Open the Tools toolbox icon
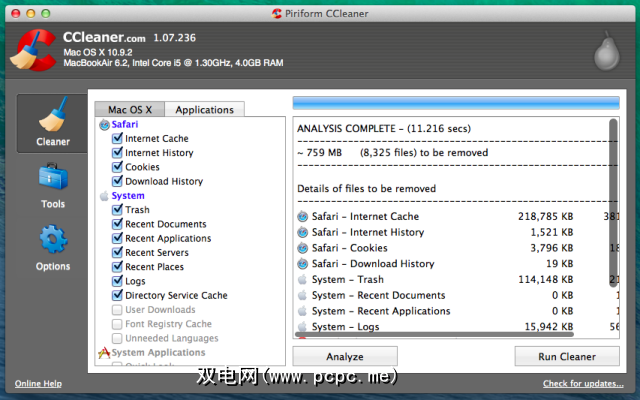The height and width of the screenshot is (400, 640). pyautogui.click(x=53, y=176)
